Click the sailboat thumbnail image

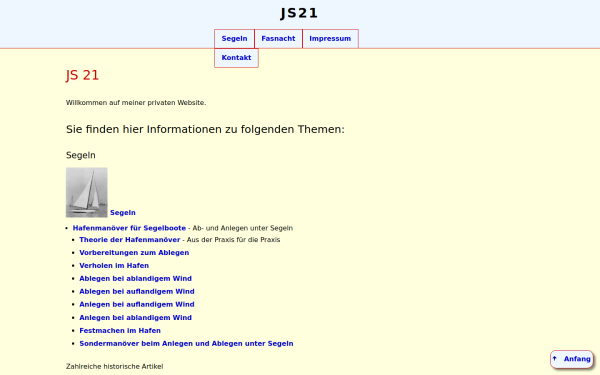[86, 192]
